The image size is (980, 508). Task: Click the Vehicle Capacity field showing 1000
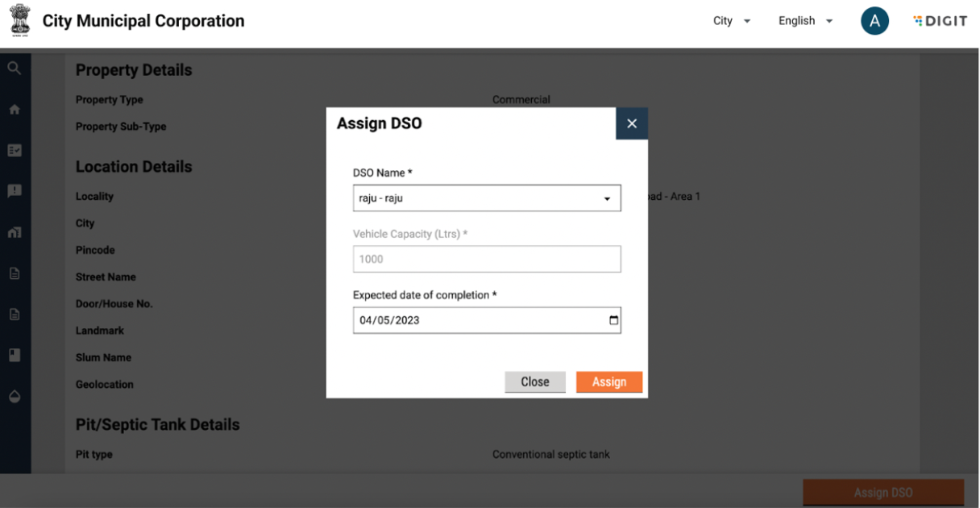click(x=487, y=259)
